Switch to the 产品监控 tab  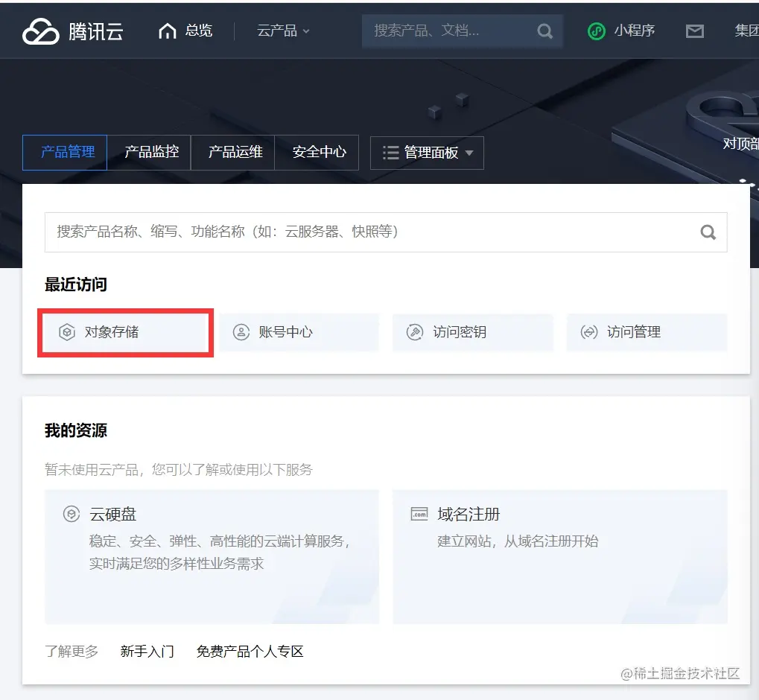pos(149,153)
